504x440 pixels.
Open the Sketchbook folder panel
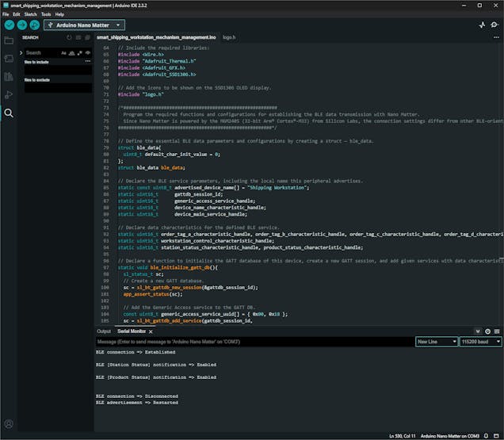[x=9, y=40]
